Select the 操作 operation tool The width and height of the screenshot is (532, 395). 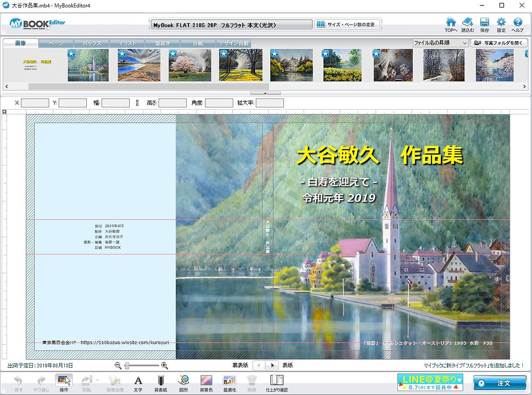[x=64, y=383]
